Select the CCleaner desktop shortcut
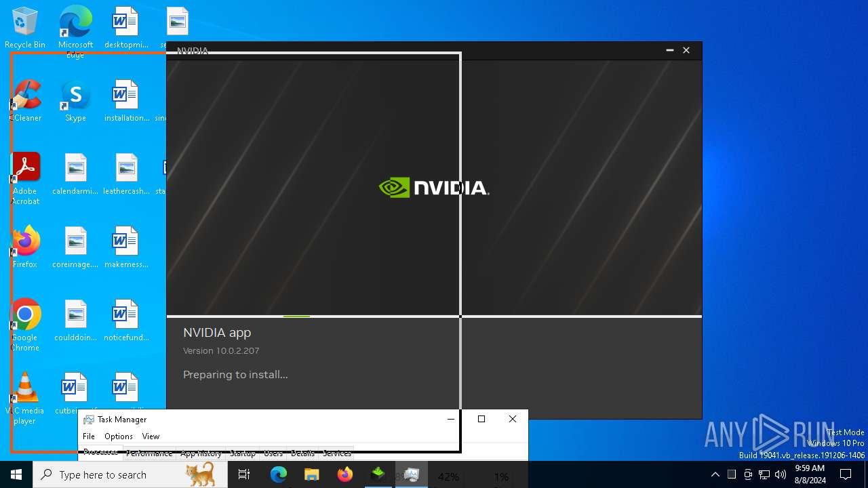 (25, 102)
